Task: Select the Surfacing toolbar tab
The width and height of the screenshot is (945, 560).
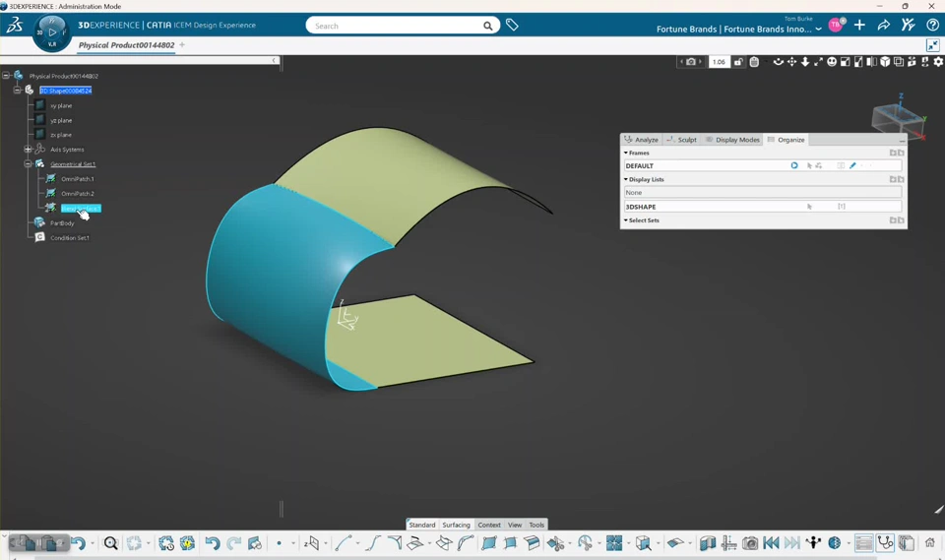Action: tap(456, 525)
